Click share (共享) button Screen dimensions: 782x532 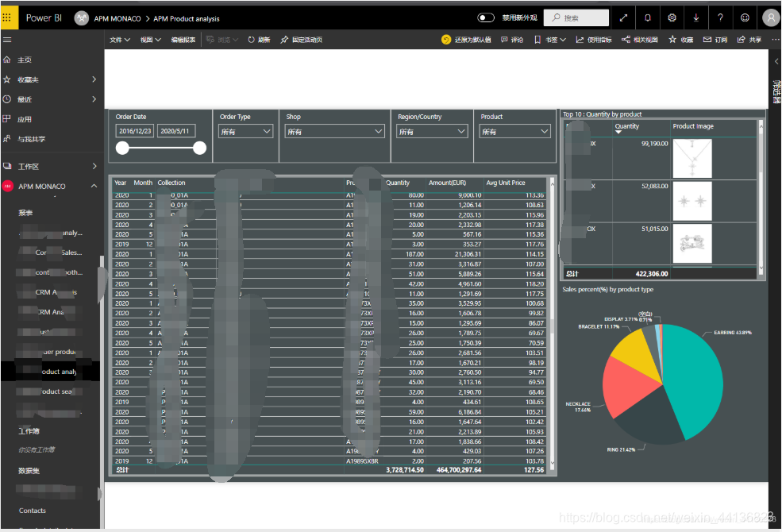click(749, 40)
